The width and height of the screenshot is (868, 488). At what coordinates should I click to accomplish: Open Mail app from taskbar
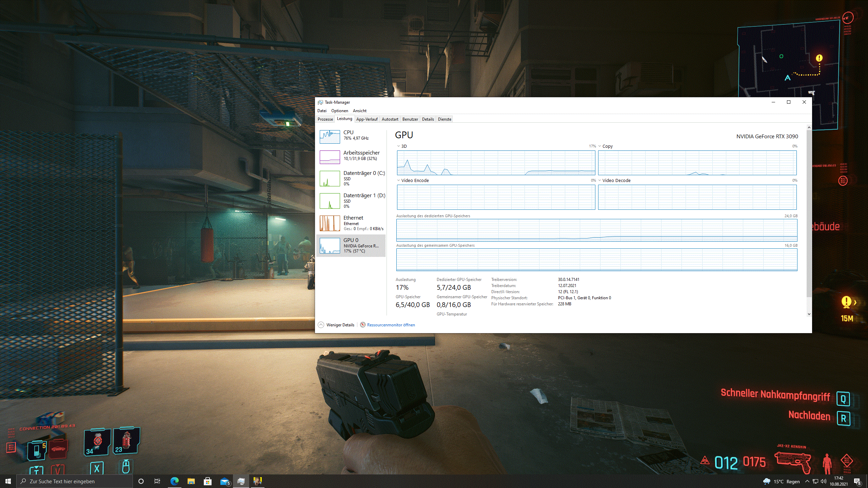224,481
